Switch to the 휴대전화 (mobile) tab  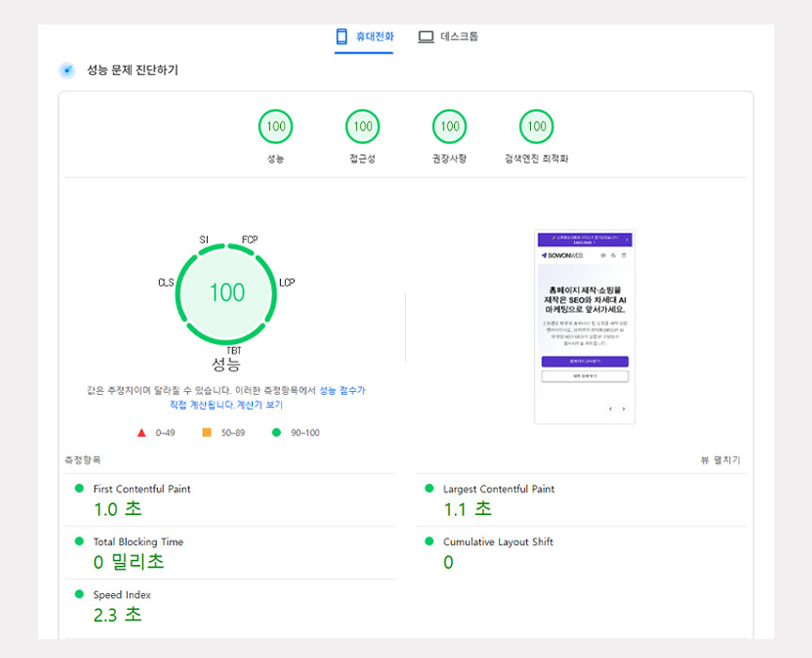click(364, 37)
